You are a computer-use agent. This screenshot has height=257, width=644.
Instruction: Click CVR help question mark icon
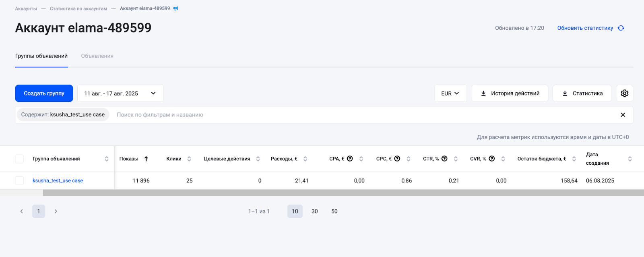[x=491, y=159]
